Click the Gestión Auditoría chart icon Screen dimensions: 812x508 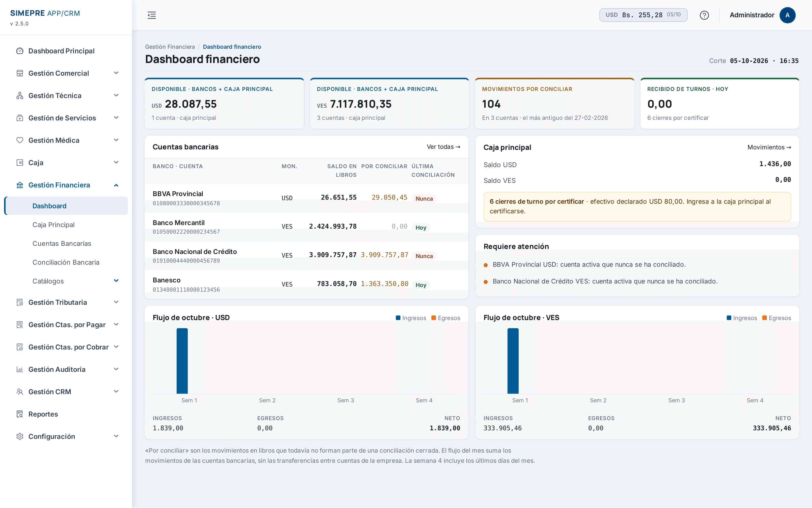point(20,369)
